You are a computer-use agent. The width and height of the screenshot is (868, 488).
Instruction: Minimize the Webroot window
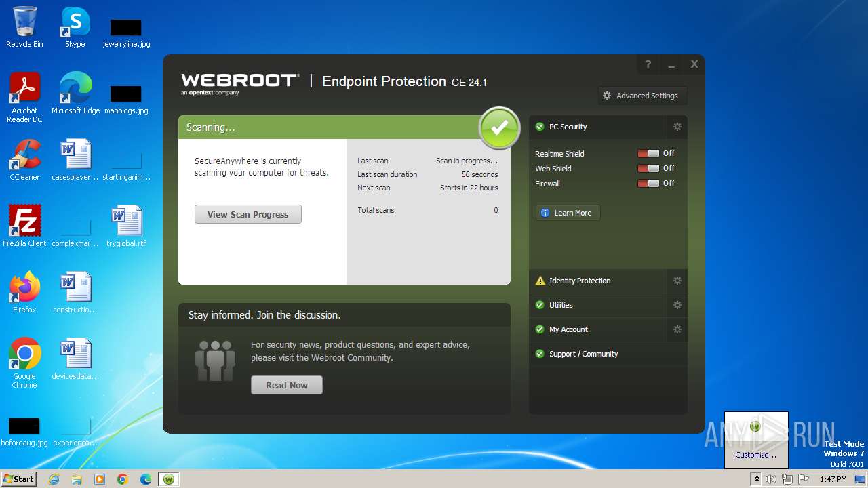tap(671, 64)
